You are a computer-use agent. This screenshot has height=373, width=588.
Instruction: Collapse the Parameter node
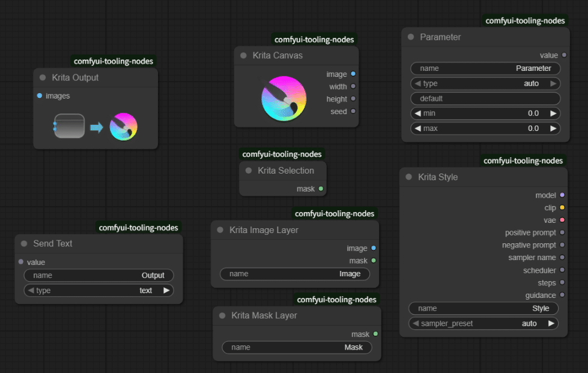pyautogui.click(x=411, y=37)
